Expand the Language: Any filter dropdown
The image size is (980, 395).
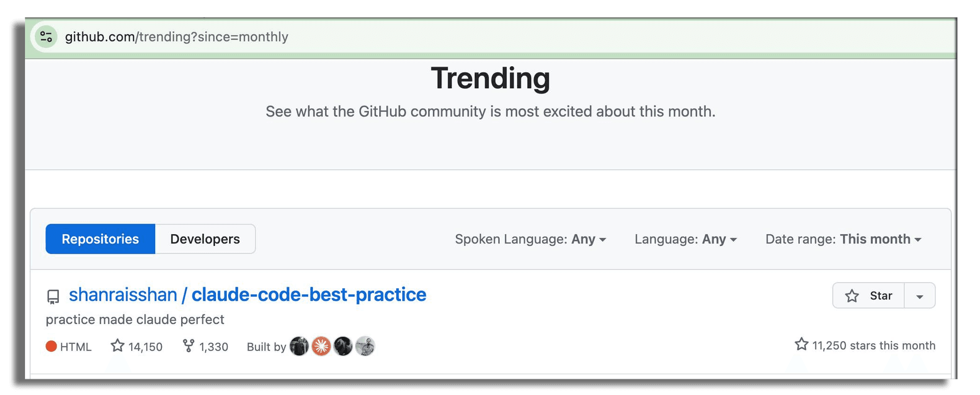click(x=685, y=239)
